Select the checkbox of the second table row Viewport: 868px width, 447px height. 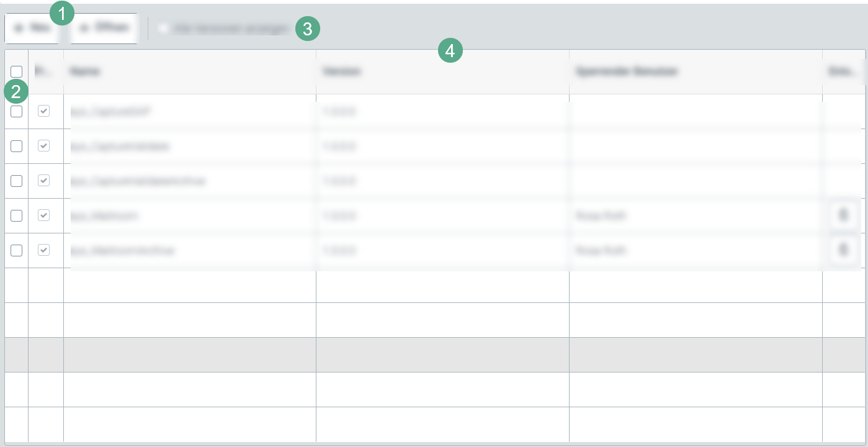click(16, 146)
